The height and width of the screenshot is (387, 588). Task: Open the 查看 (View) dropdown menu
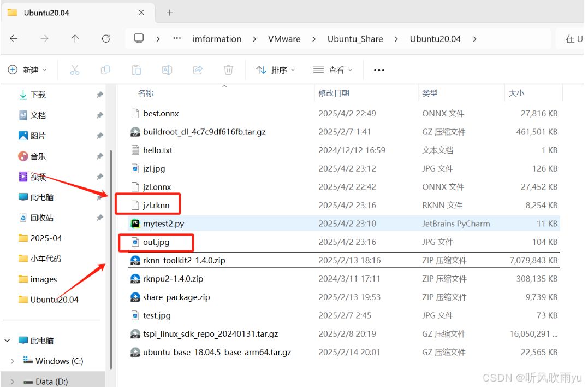pos(333,70)
